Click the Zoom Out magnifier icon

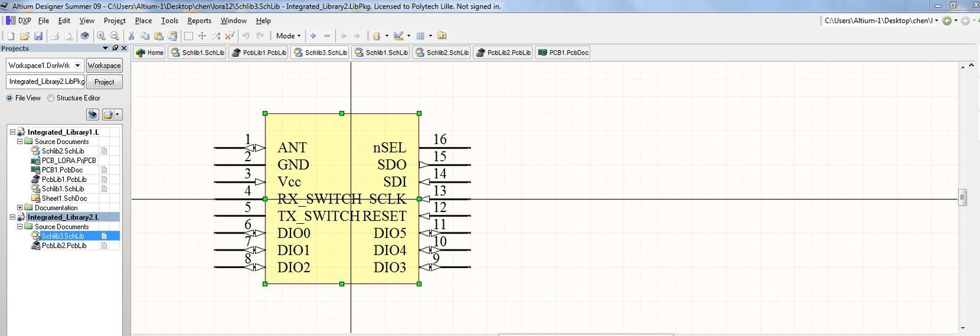click(x=115, y=36)
